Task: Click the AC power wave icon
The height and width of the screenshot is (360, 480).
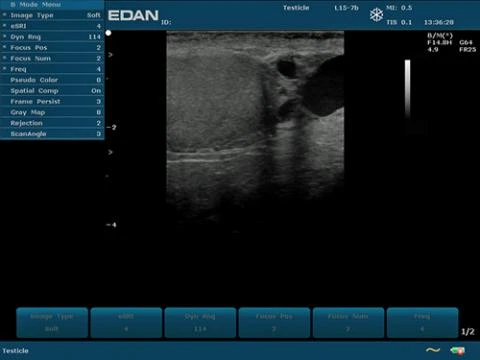Action: (x=433, y=350)
